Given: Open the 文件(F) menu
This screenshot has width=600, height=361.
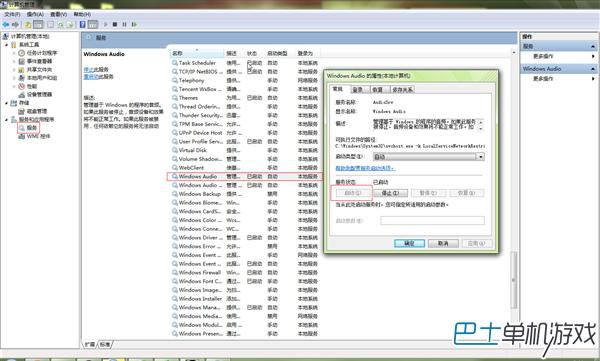Looking at the screenshot, I should [x=12, y=14].
